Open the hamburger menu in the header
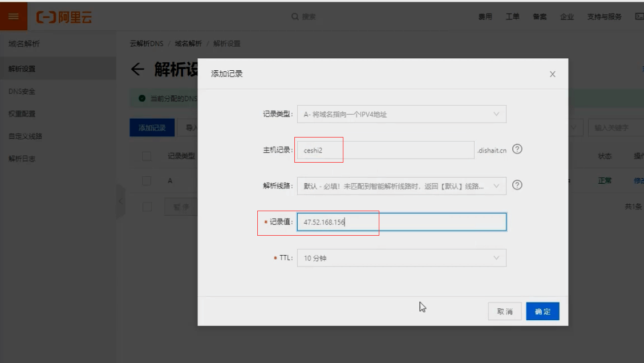644x363 pixels. point(14,17)
